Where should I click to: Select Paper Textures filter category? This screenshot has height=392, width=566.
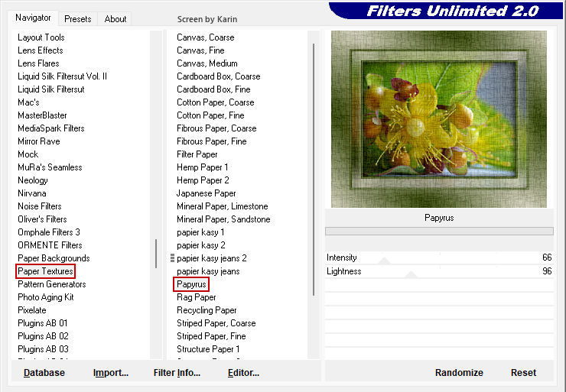[x=46, y=271]
